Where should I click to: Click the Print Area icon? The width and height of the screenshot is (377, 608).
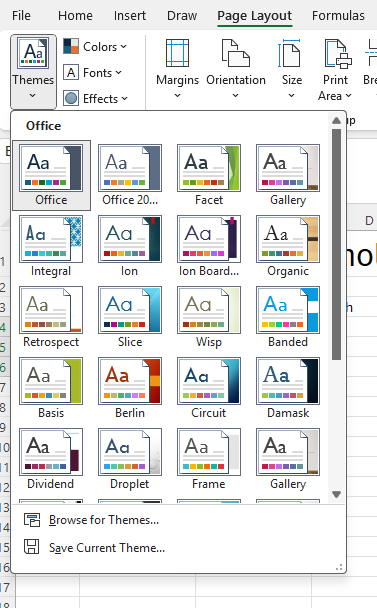click(335, 55)
